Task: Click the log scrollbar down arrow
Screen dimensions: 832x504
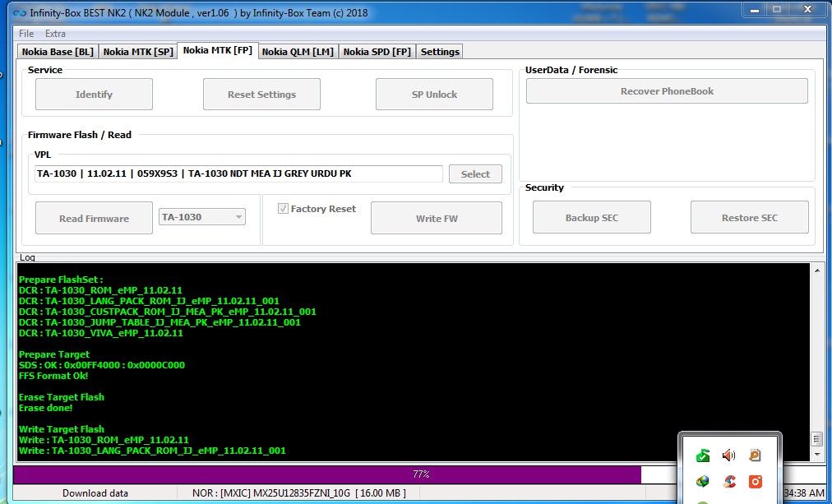Action: click(817, 455)
